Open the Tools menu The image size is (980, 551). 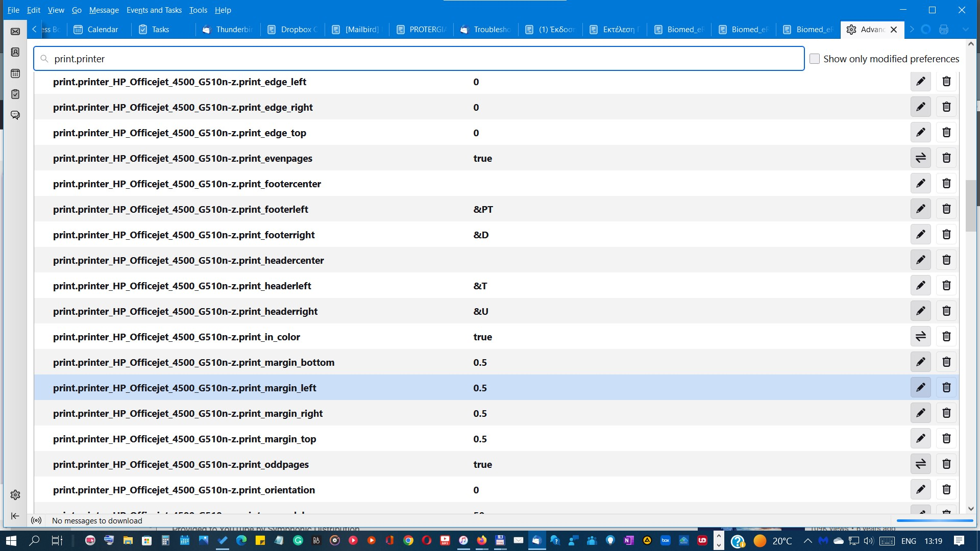198,10
